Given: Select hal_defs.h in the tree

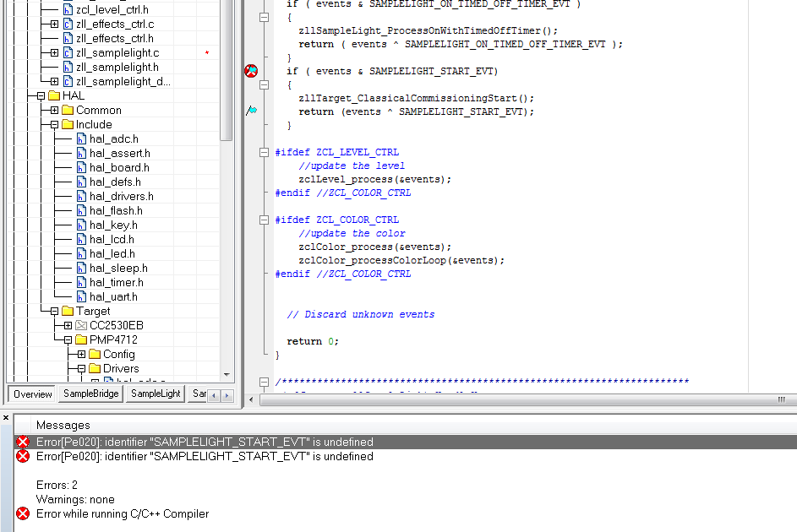Looking at the screenshot, I should point(116,182).
